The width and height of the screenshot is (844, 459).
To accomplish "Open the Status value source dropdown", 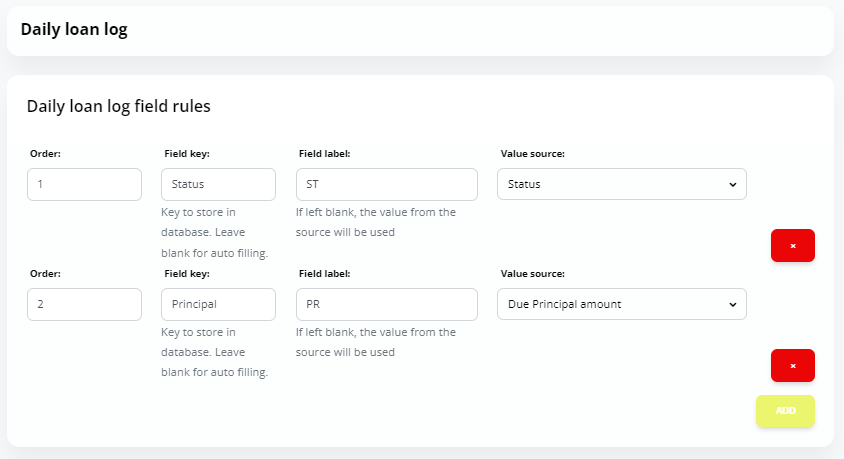I will 622,184.
